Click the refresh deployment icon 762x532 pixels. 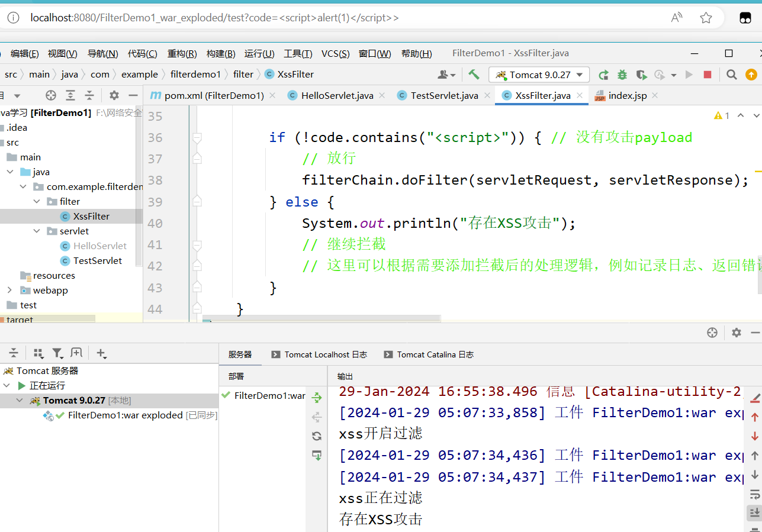click(x=317, y=436)
